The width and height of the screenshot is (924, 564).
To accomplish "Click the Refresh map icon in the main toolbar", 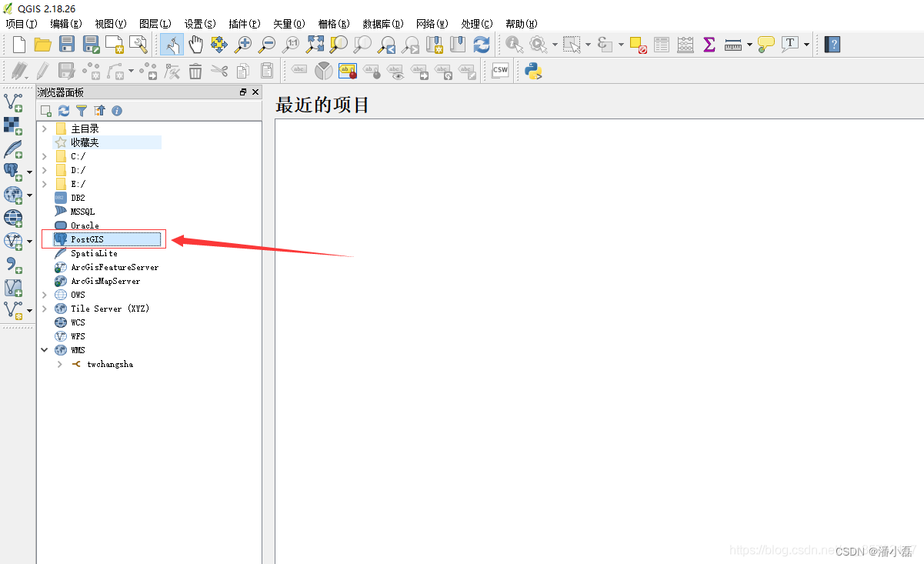I will click(482, 45).
